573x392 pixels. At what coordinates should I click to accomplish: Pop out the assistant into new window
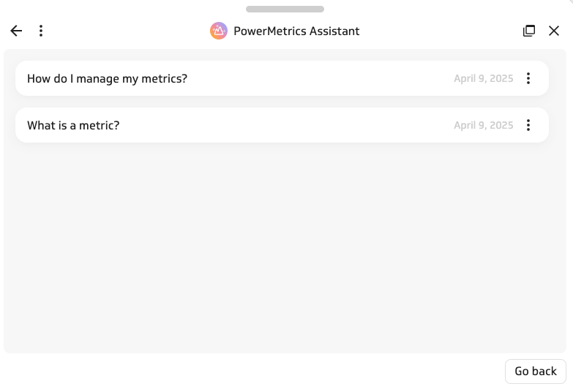click(x=529, y=31)
